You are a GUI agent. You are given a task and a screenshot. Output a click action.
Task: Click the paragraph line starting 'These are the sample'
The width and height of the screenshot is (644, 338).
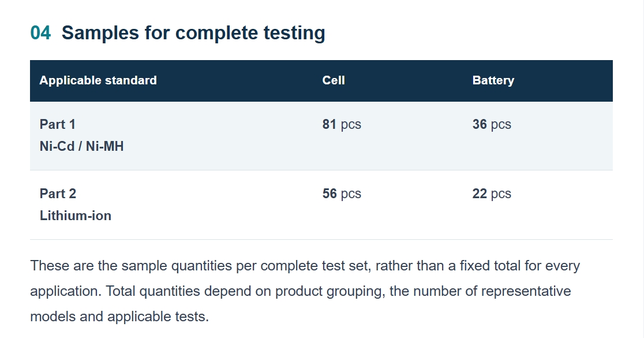(x=305, y=266)
